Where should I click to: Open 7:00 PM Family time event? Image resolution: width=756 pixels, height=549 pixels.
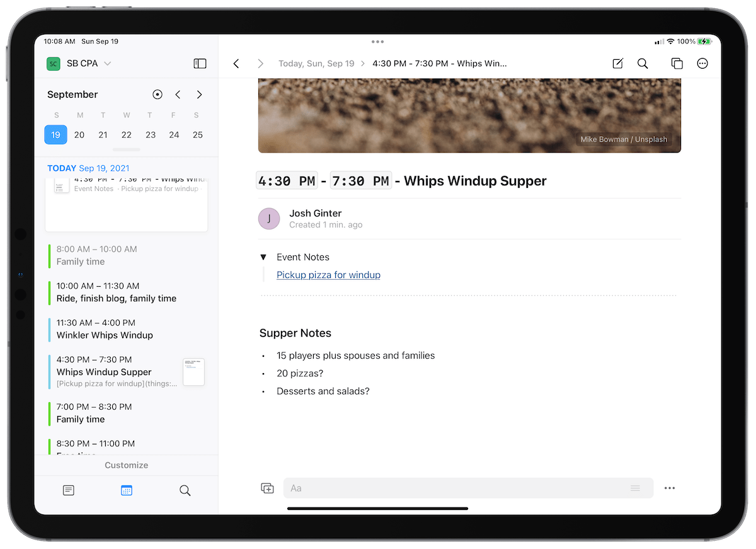(x=127, y=413)
